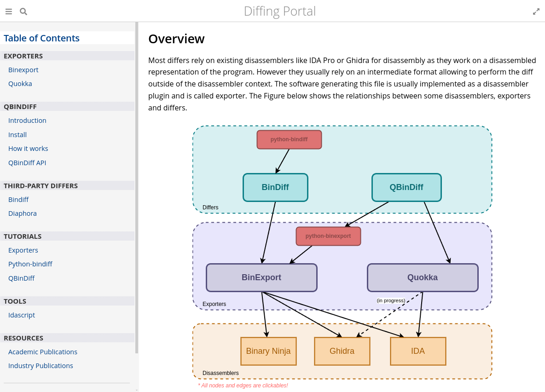Open the Quokka exporter page
The width and height of the screenshot is (545, 392).
coord(20,84)
